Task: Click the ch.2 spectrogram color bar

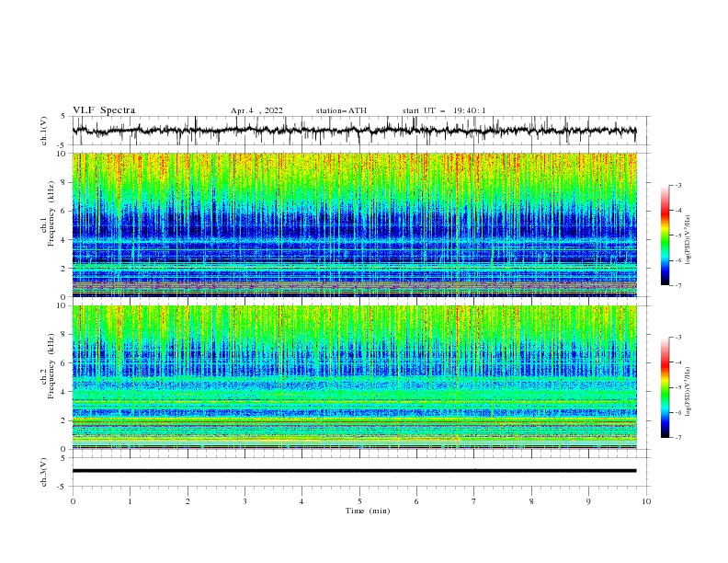Action: [665, 387]
